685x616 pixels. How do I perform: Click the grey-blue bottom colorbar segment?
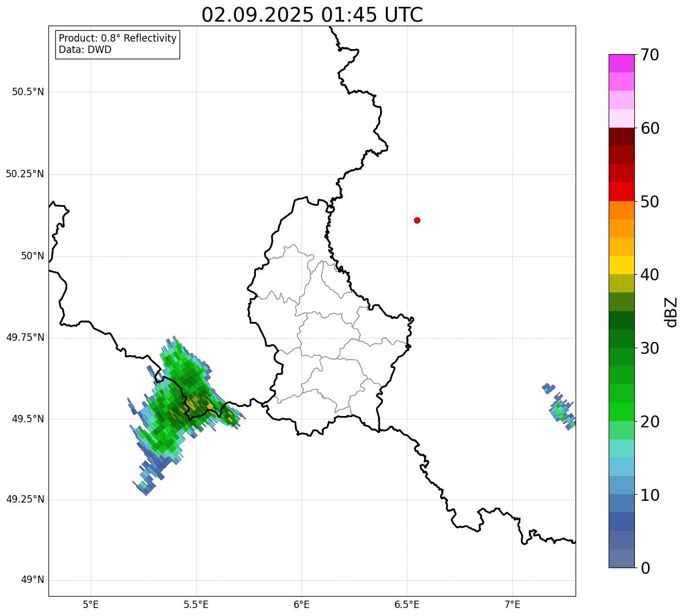pos(621,558)
